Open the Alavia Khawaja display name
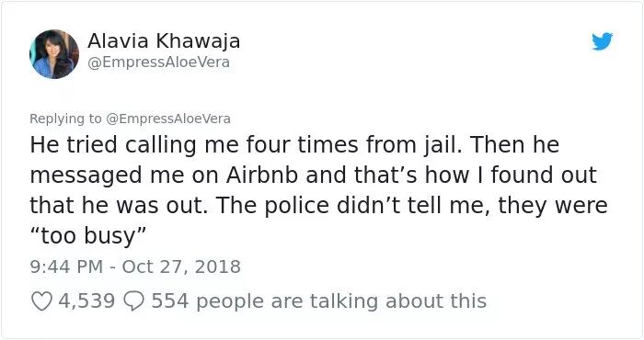This screenshot has width=644, height=340. pos(164,41)
